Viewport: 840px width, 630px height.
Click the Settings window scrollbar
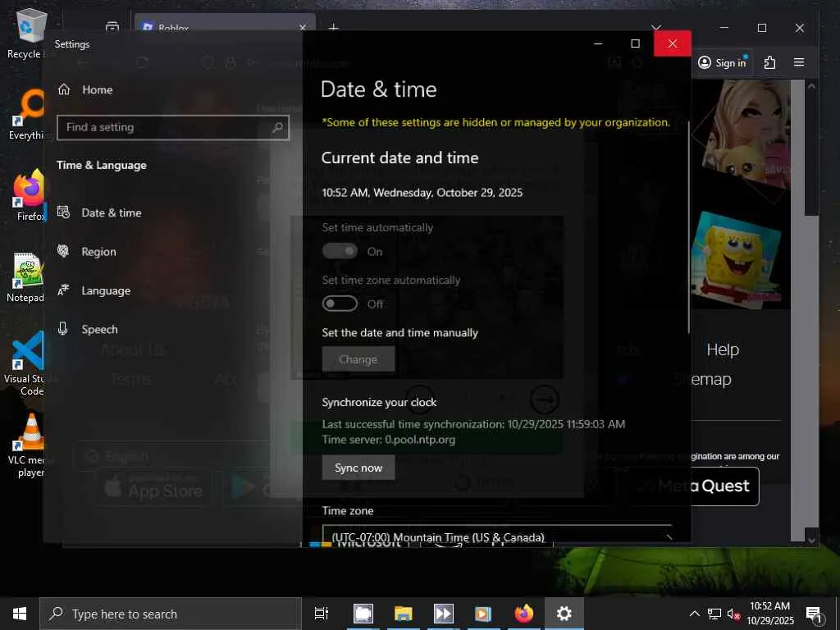click(688, 227)
